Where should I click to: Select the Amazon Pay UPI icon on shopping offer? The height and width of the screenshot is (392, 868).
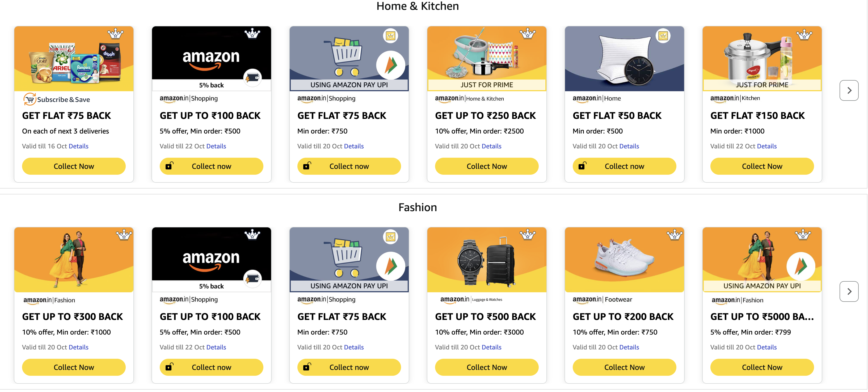391,66
